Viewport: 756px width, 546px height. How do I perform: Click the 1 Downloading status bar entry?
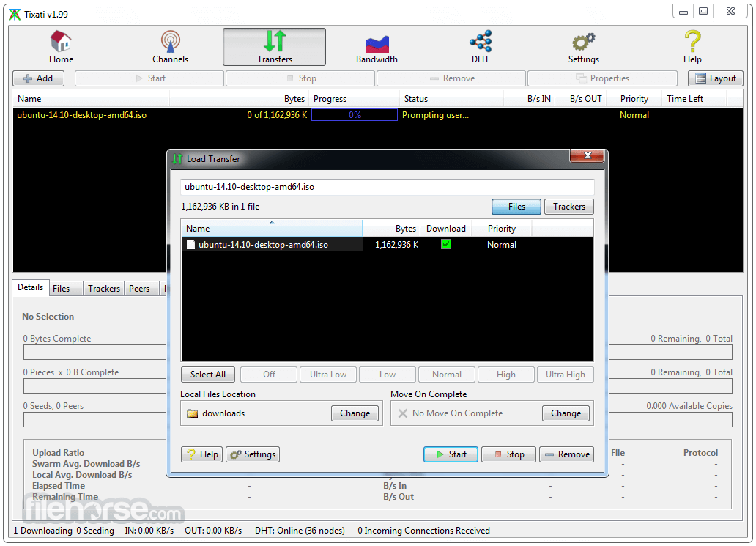click(43, 531)
